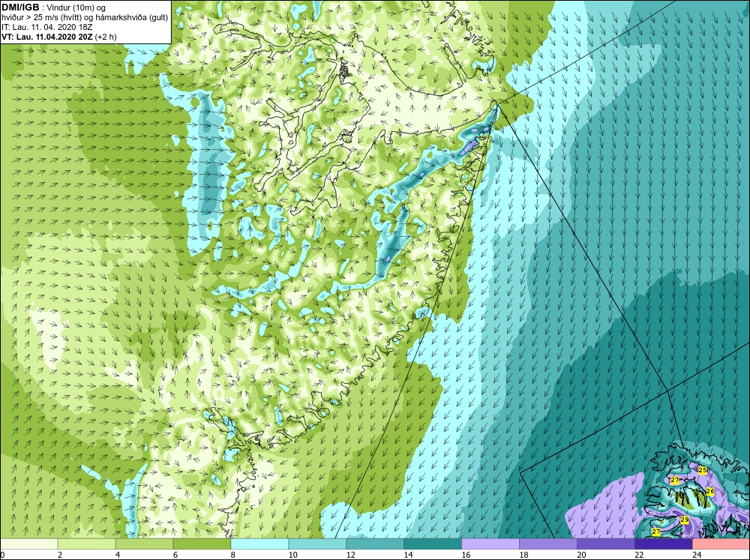Select the dark teal 14–16 m/s legend swatch
Viewport: 750px width, 560px height.
click(433, 544)
